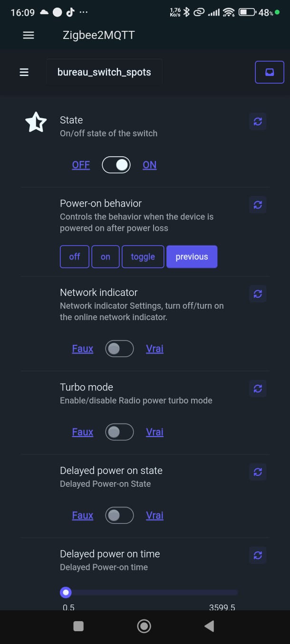The image size is (290, 644).
Task: Refresh the State value
Action: [x=258, y=122]
